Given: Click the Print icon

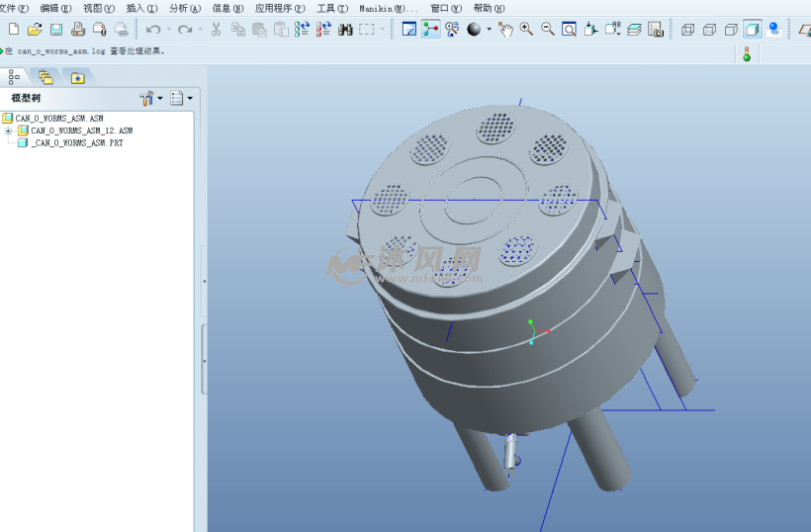Looking at the screenshot, I should tap(78, 30).
